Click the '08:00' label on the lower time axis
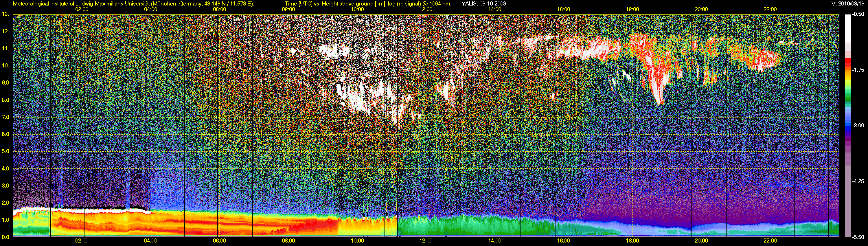This screenshot has width=868, height=246. (x=288, y=241)
